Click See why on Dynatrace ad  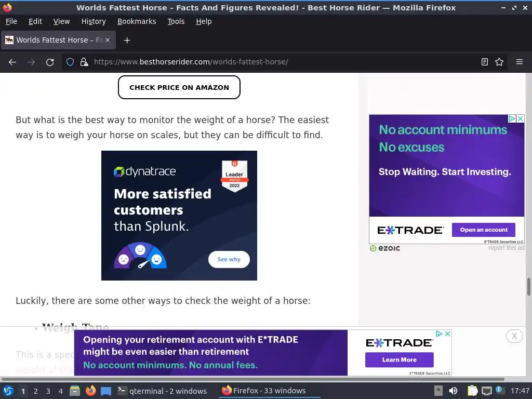229,260
